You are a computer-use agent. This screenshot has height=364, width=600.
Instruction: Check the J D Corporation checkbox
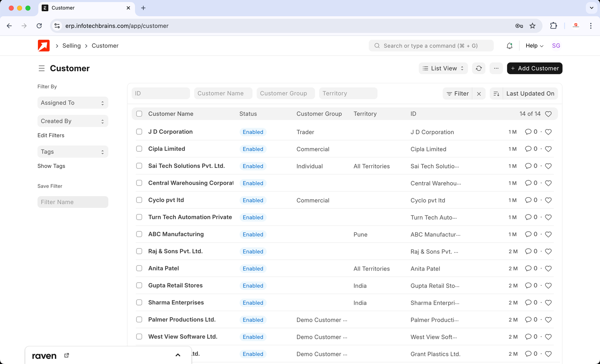tap(139, 132)
